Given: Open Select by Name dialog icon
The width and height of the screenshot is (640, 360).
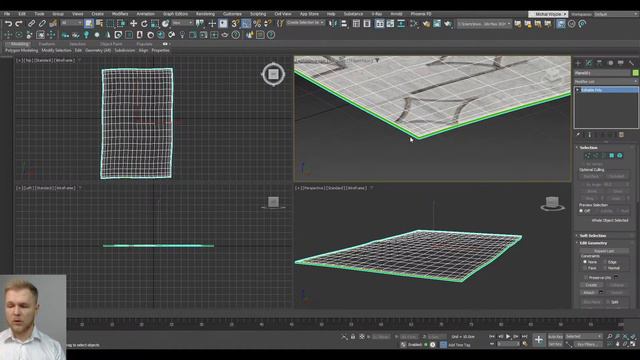Looking at the screenshot, I should coord(99,24).
